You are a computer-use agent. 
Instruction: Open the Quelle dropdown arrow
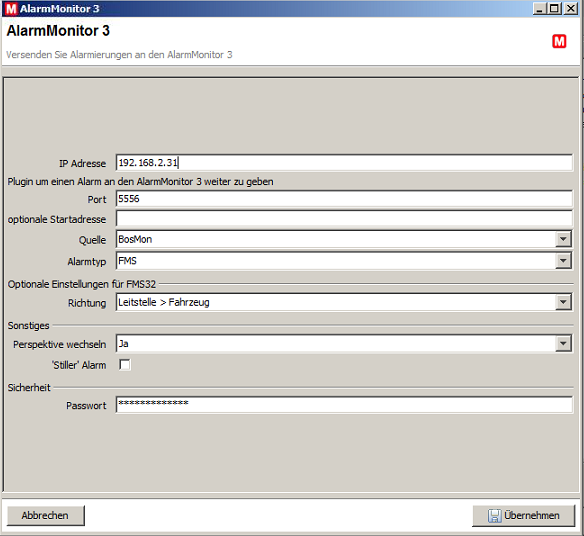[563, 239]
